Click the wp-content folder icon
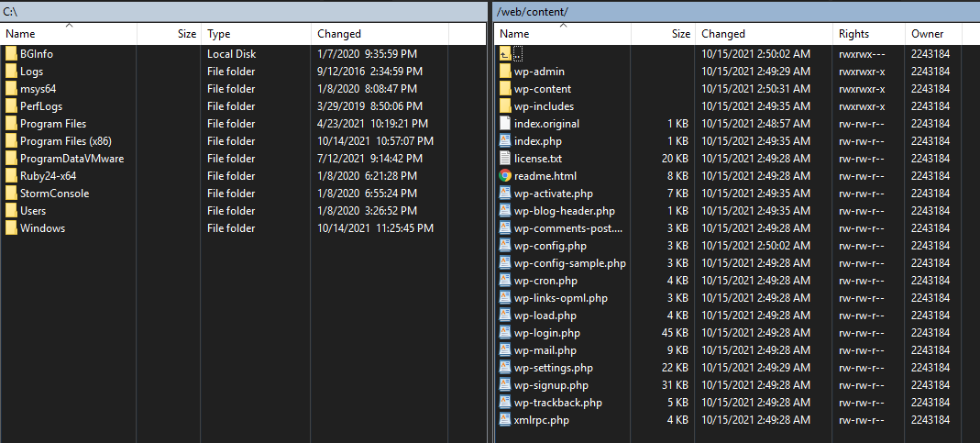This screenshot has width=980, height=443. point(505,89)
